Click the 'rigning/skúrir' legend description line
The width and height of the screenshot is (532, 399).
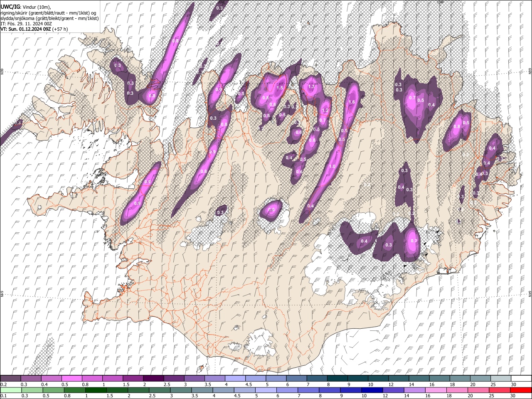48,12
